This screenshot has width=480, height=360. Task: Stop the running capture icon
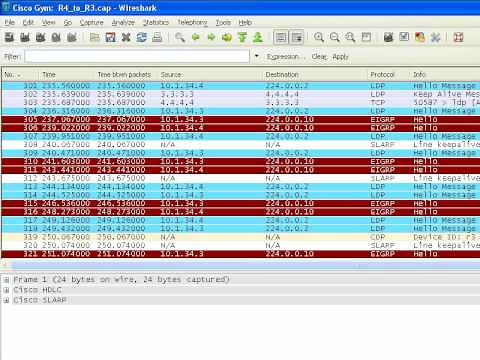click(x=56, y=37)
